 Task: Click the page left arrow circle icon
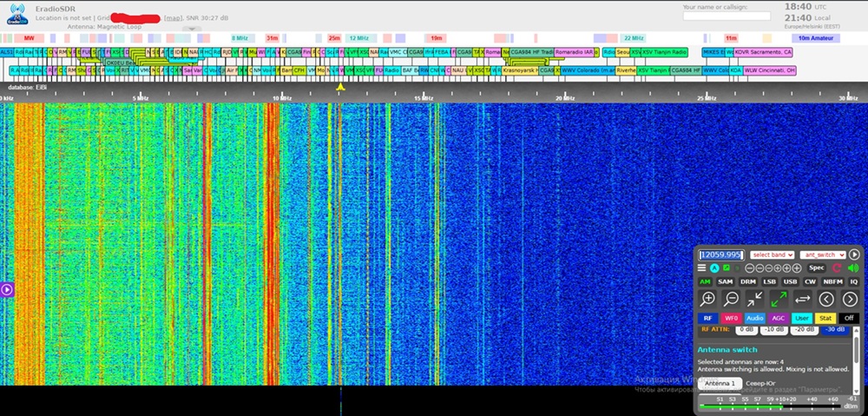(x=826, y=299)
